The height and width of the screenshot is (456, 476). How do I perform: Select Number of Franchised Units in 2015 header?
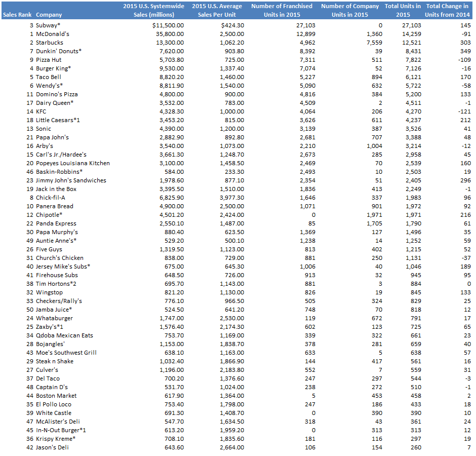point(282,10)
